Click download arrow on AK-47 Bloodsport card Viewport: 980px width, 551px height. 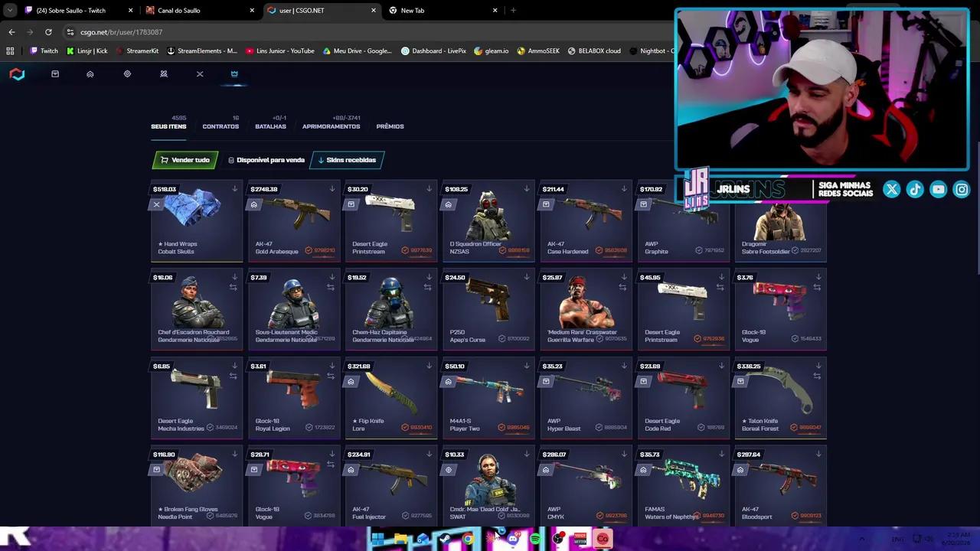pos(818,454)
